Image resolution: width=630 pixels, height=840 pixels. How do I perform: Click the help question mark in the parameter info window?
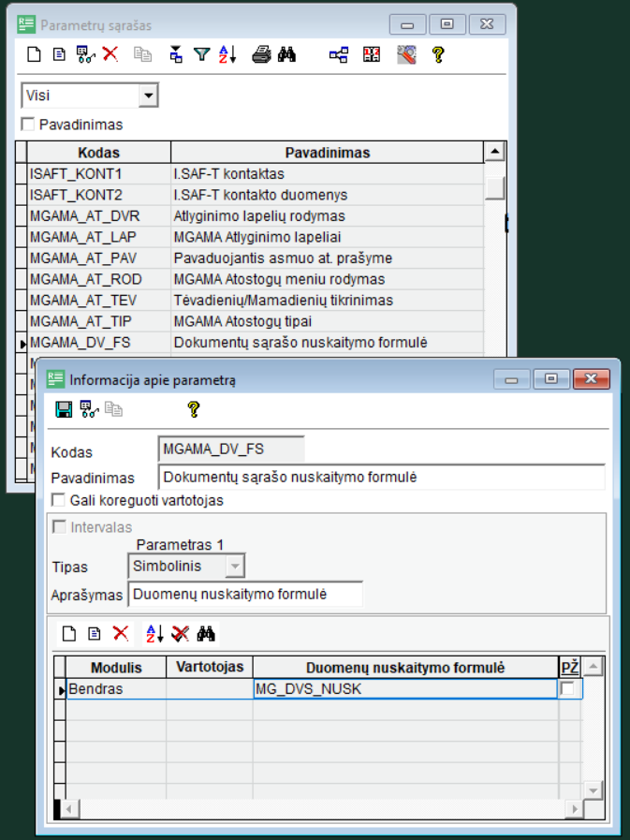[x=194, y=409]
